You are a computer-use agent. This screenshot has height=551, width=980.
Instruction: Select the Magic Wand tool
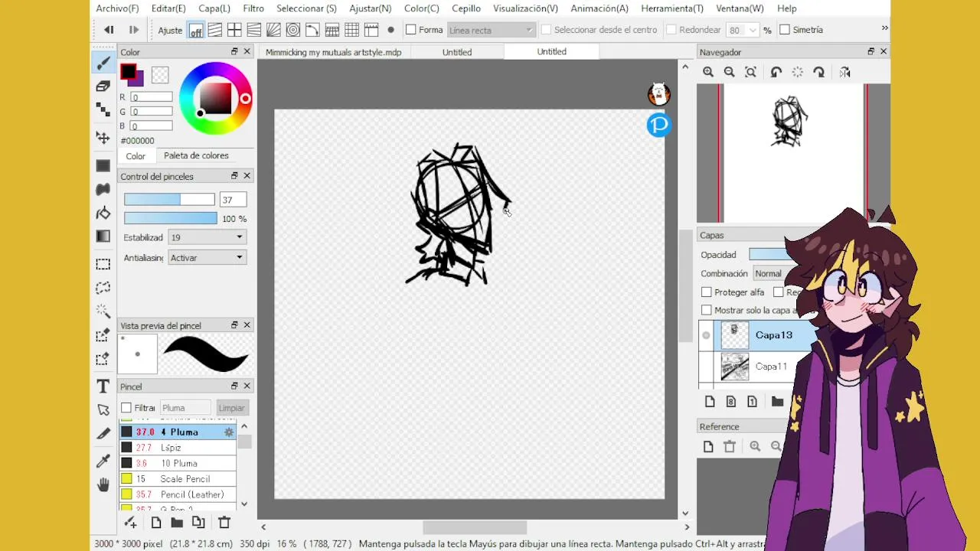pyautogui.click(x=103, y=311)
